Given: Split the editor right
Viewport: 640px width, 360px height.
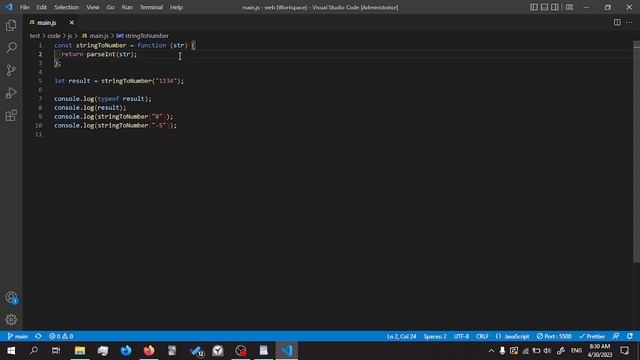Looking at the screenshot, I should [617, 22].
